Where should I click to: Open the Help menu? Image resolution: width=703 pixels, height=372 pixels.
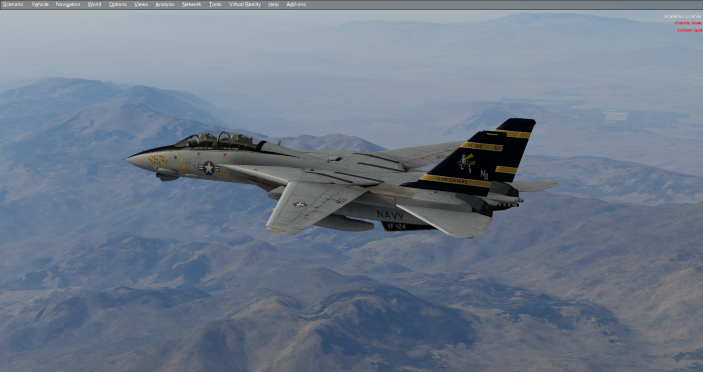pos(273,4)
